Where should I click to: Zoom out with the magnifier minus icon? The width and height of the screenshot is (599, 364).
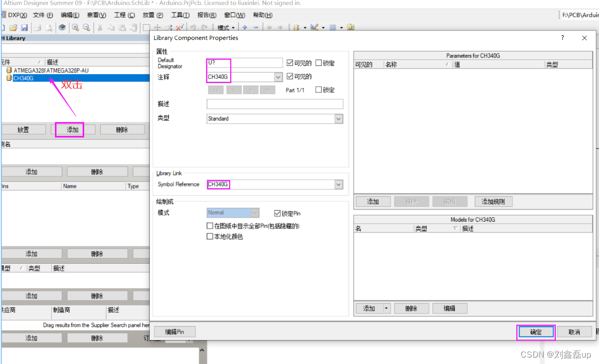[x=87, y=28]
